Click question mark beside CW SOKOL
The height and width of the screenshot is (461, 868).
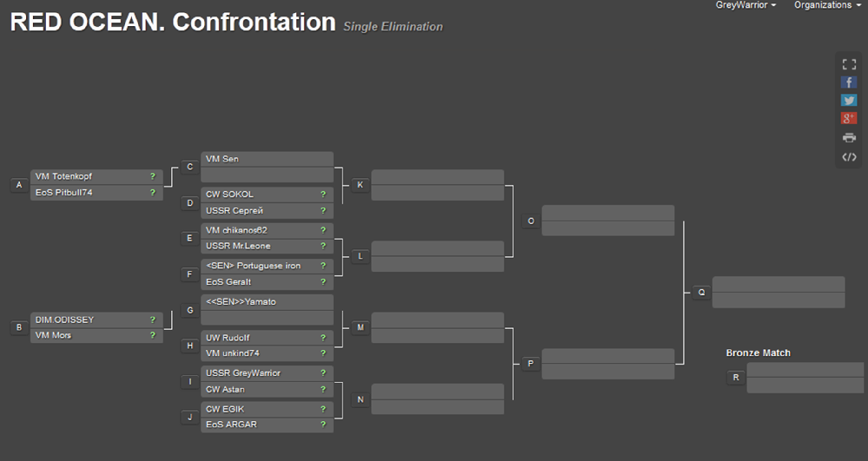[322, 194]
